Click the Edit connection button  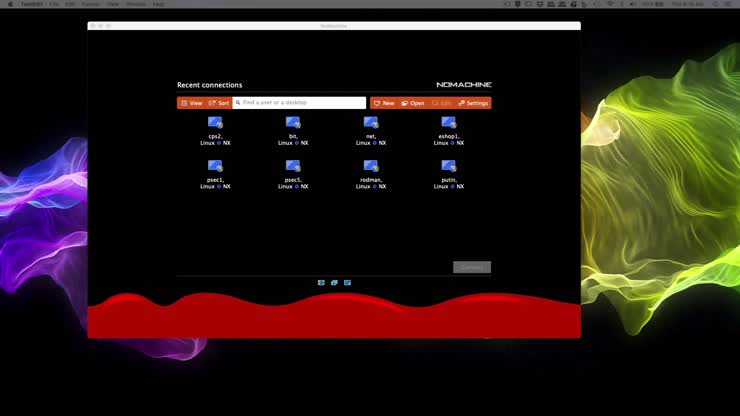(442, 103)
